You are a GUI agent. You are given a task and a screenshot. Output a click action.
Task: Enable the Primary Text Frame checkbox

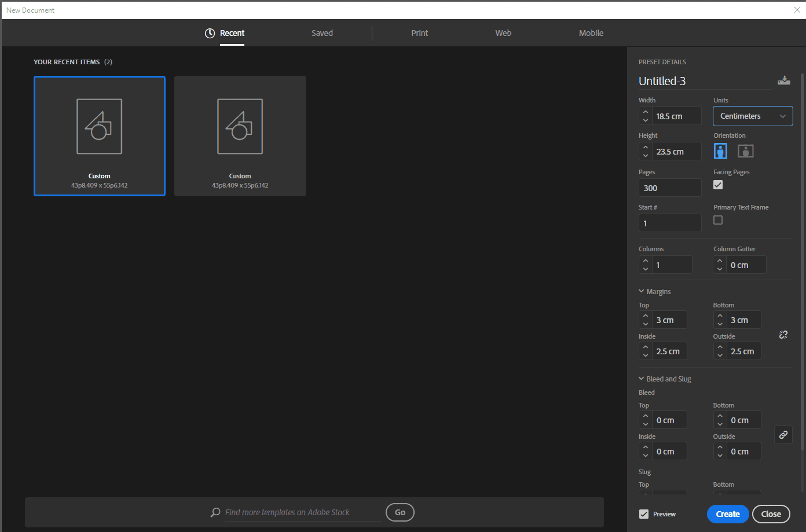pos(718,220)
